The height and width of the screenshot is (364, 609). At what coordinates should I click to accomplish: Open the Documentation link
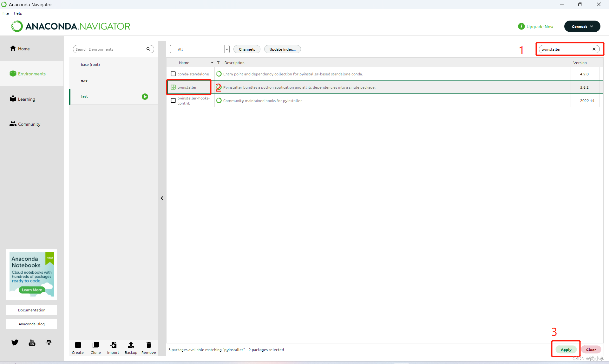coord(32,310)
